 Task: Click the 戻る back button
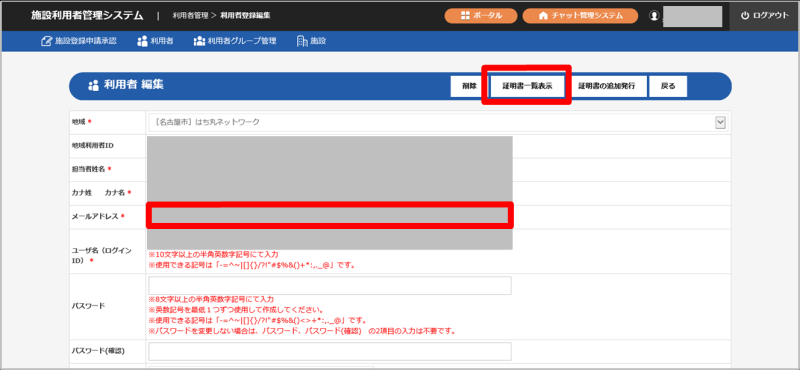click(668, 86)
